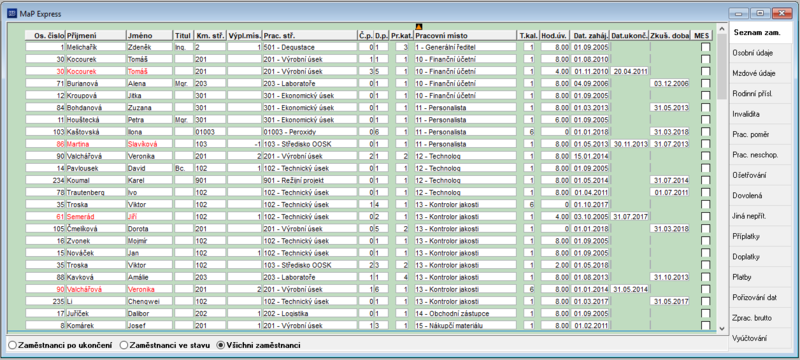Sort by Os. číslo column header
This screenshot has width=800, height=360.
(45, 36)
